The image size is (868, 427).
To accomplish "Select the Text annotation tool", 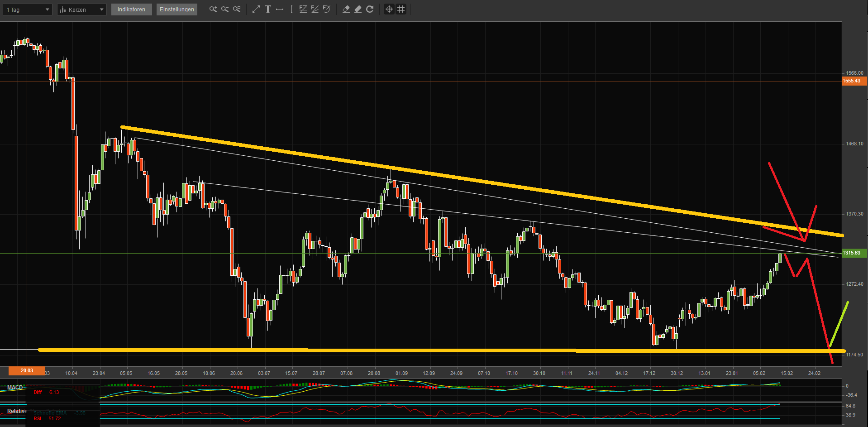I will point(267,9).
